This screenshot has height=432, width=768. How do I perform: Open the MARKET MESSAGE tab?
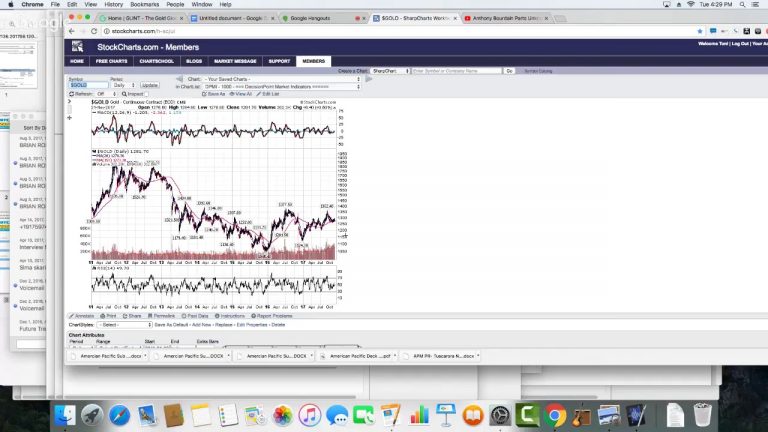(x=235, y=61)
